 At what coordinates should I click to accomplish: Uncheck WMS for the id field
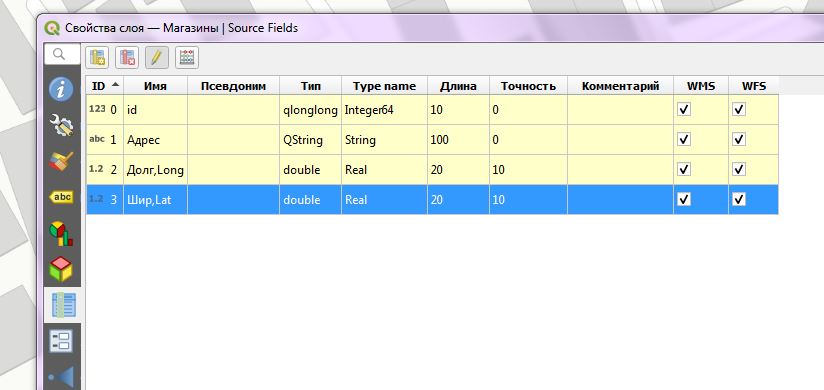pyautogui.click(x=684, y=109)
